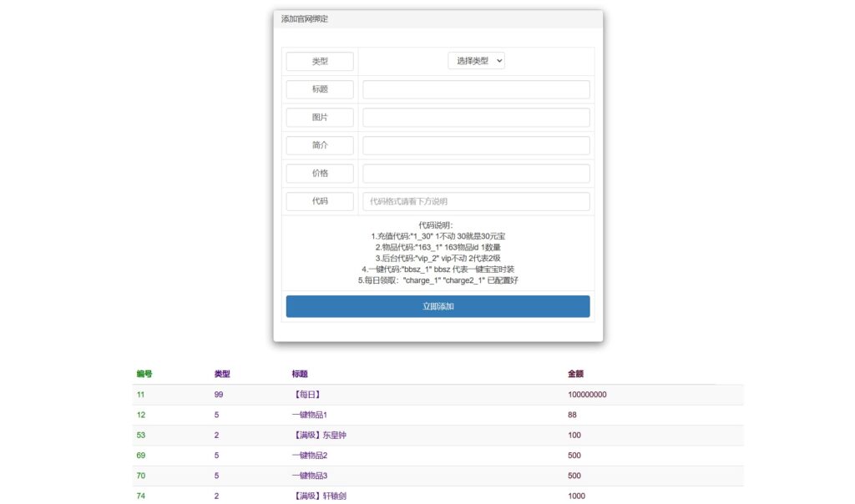This screenshot has width=855, height=504.
Task: Click the 价格 label button
Action: [320, 174]
